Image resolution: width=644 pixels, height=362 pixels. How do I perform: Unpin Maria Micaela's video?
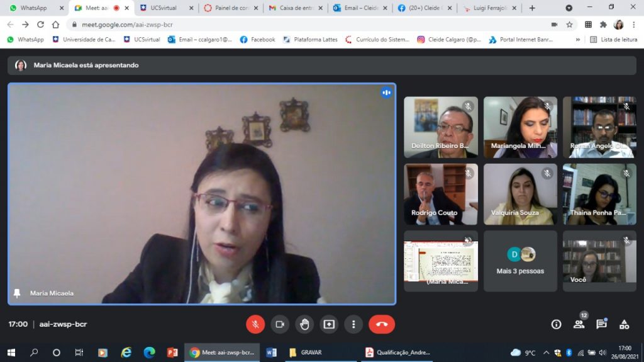17,293
